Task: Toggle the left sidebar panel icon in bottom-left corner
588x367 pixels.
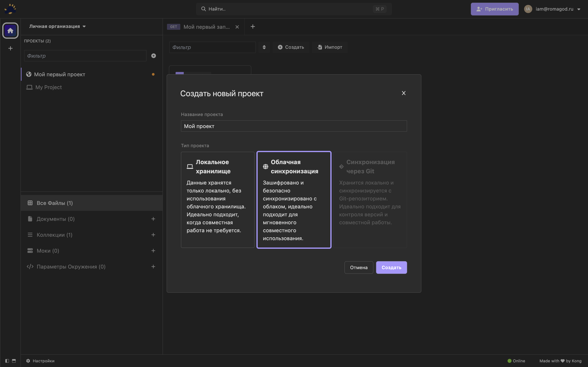Action: coord(7,361)
